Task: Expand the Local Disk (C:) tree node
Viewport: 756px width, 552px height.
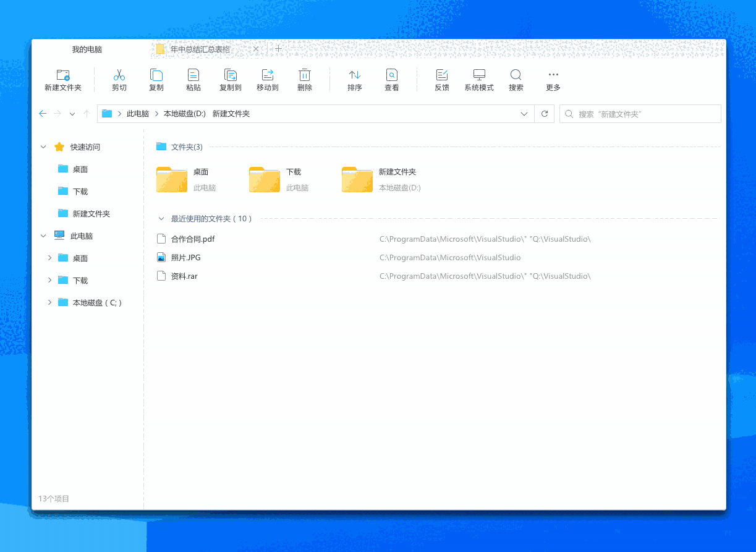Action: point(49,302)
